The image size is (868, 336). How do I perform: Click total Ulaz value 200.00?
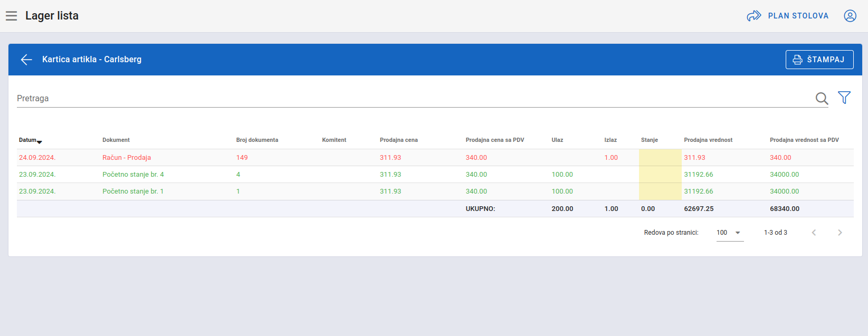[x=562, y=209]
